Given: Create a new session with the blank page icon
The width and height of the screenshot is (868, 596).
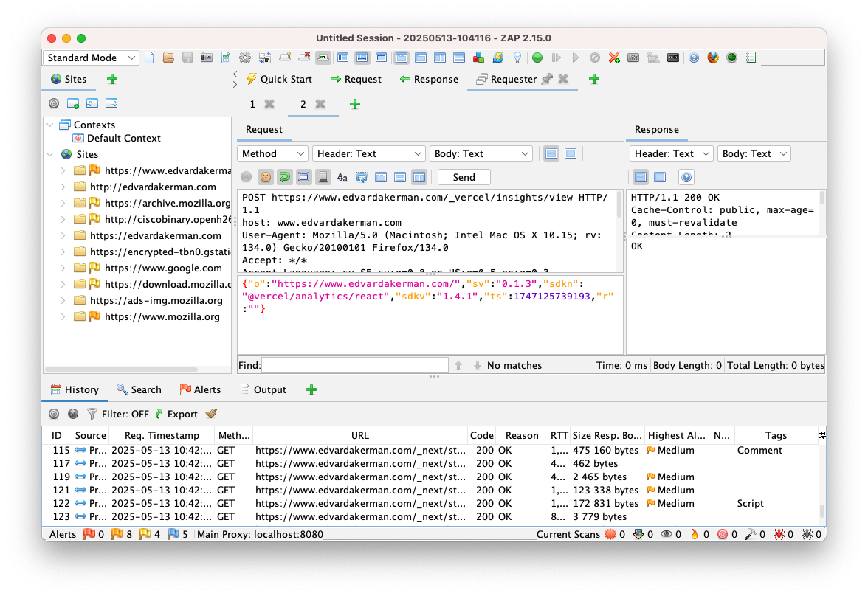Looking at the screenshot, I should pyautogui.click(x=149, y=58).
